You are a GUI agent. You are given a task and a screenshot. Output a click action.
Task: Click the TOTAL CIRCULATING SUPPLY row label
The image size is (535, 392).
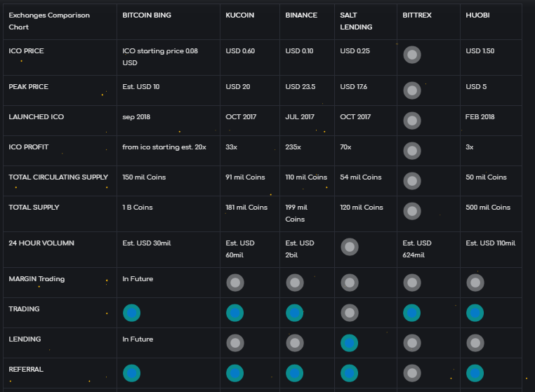58,177
